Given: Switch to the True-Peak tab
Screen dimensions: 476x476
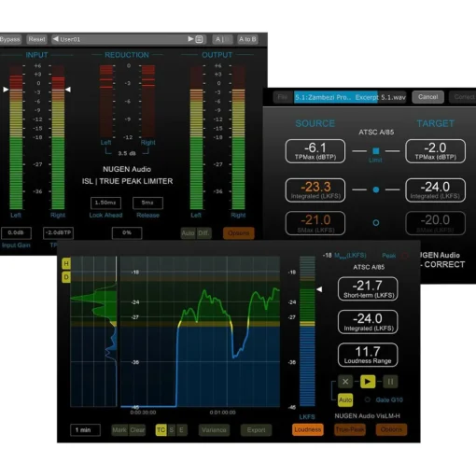Looking at the screenshot, I should pyautogui.click(x=350, y=429).
